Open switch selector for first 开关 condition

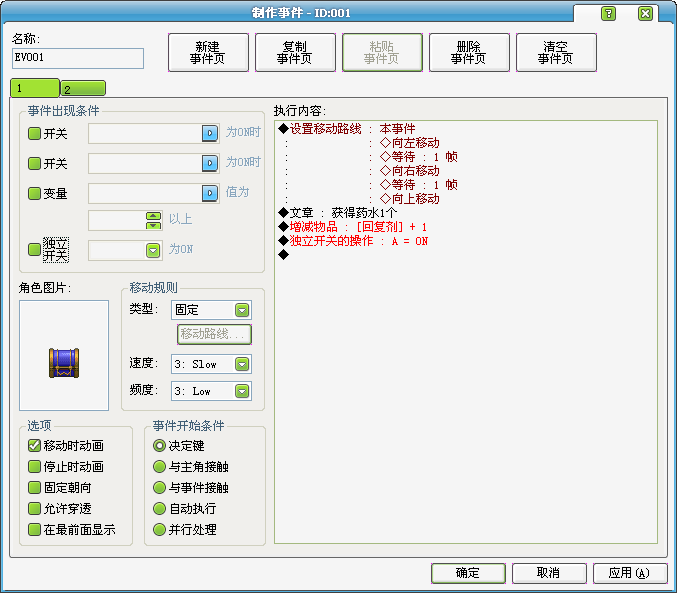(x=210, y=133)
